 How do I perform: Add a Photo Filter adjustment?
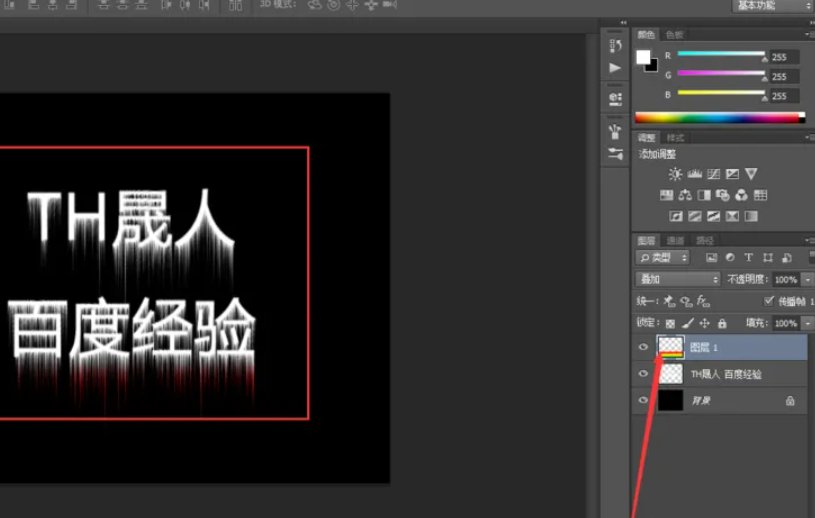point(722,195)
